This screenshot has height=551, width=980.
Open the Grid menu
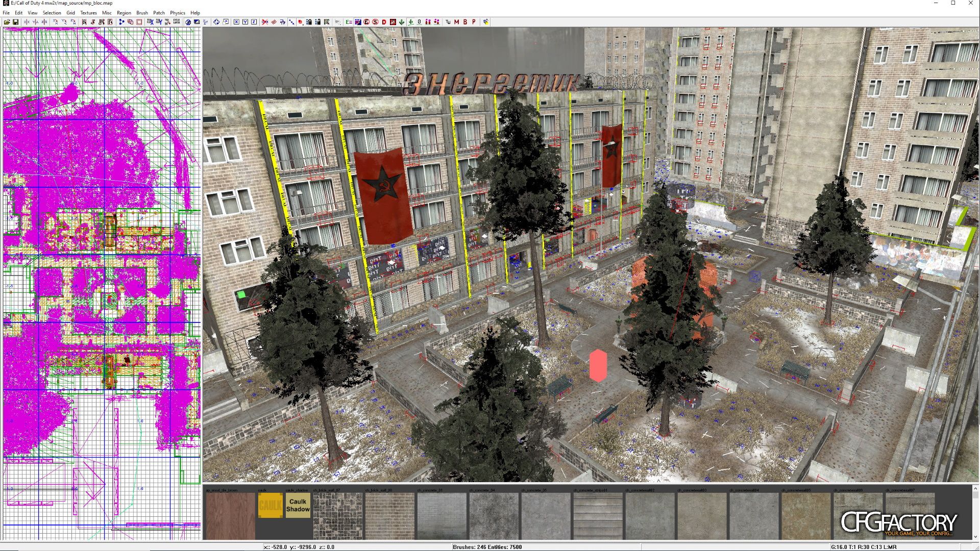(70, 13)
